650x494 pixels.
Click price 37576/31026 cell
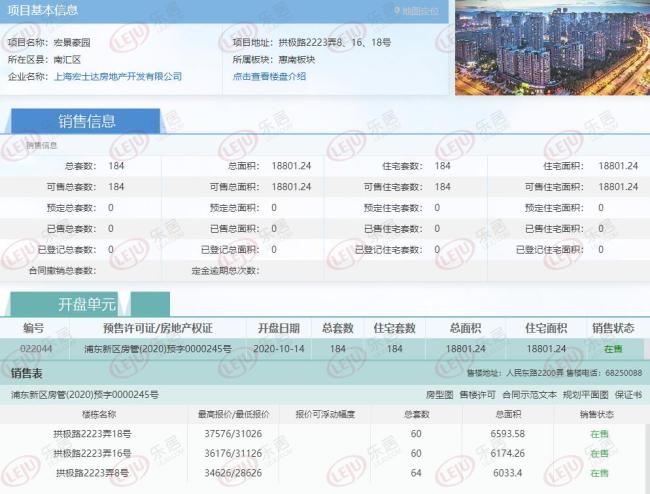pyautogui.click(x=233, y=434)
